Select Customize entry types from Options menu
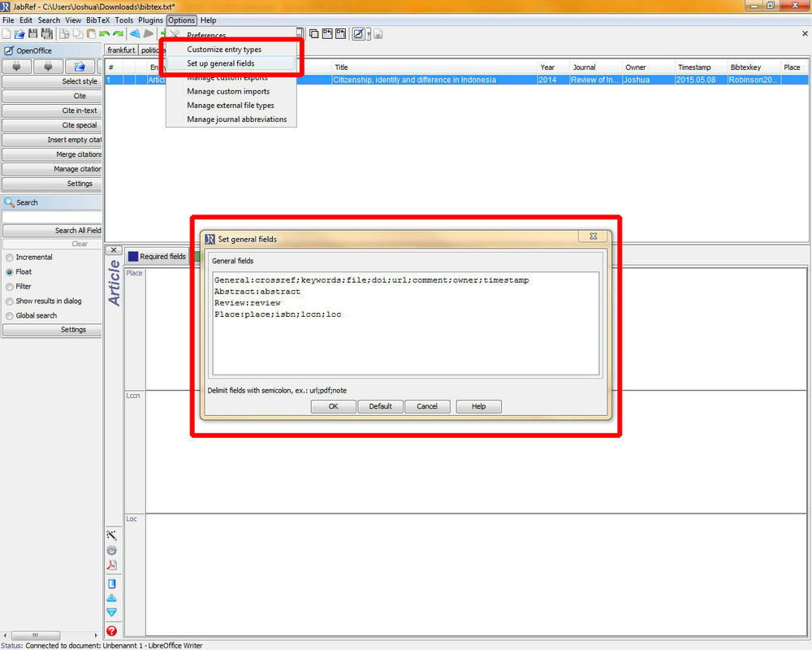The width and height of the screenshot is (812, 650). pyautogui.click(x=224, y=50)
